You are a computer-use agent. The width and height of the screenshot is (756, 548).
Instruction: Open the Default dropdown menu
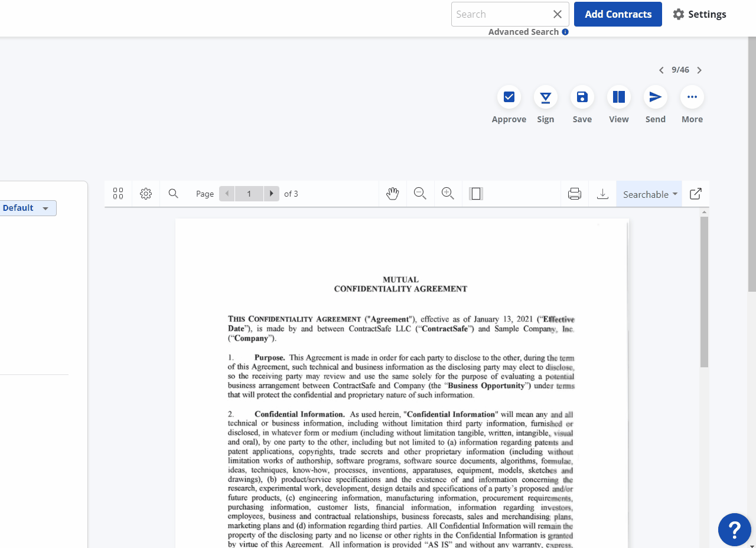pyautogui.click(x=26, y=208)
